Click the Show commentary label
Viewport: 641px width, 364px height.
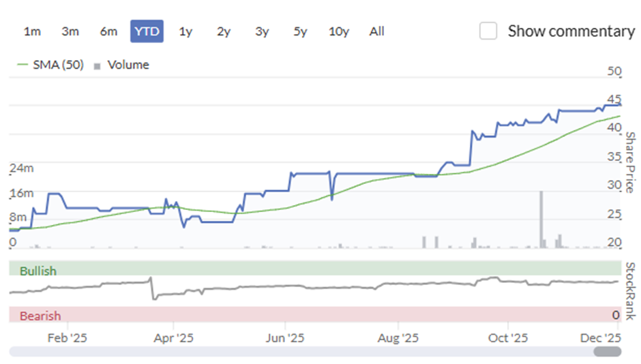click(x=571, y=31)
